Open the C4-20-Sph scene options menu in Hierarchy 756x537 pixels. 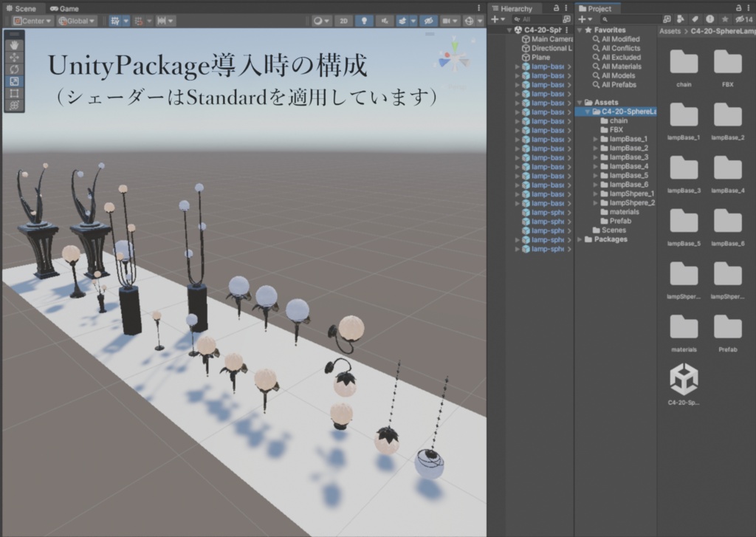(566, 30)
